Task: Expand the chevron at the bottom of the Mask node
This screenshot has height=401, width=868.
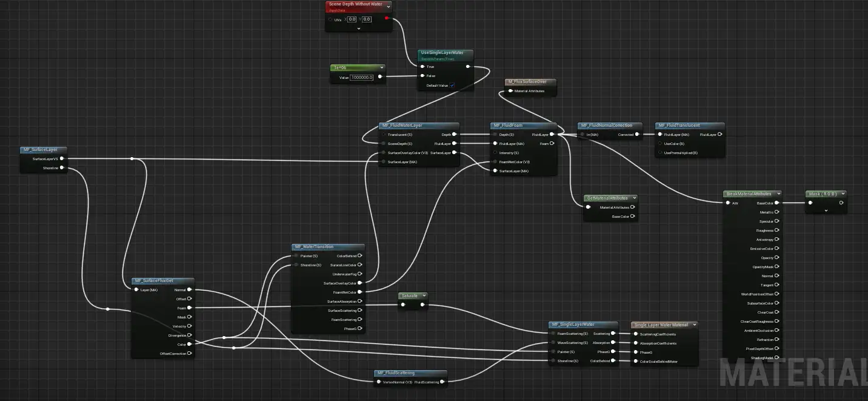Action: (x=826, y=211)
